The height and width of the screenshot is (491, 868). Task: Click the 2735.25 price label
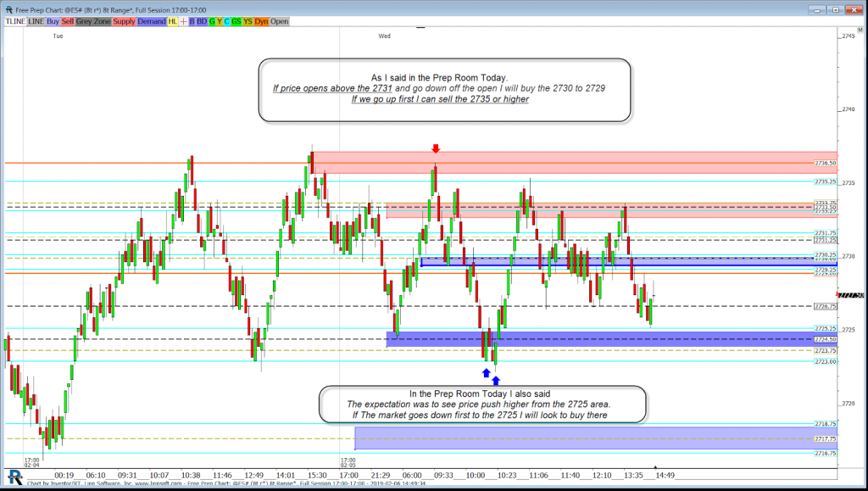pyautogui.click(x=826, y=181)
